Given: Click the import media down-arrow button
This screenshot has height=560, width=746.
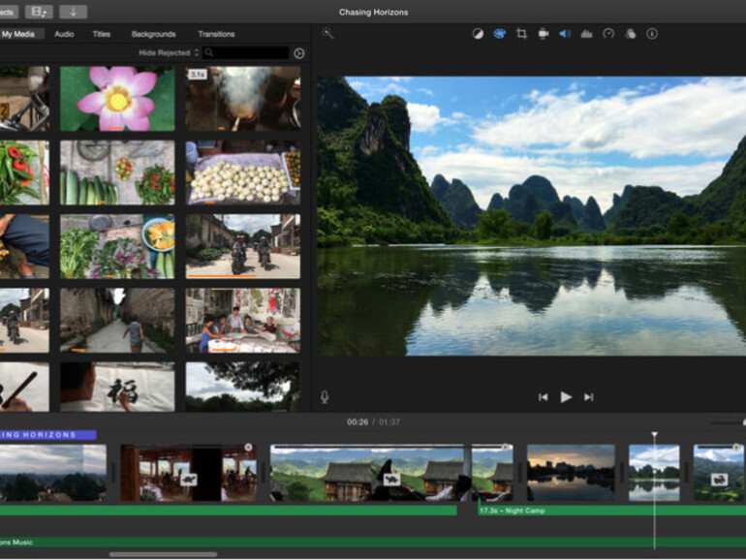Looking at the screenshot, I should coord(73,12).
